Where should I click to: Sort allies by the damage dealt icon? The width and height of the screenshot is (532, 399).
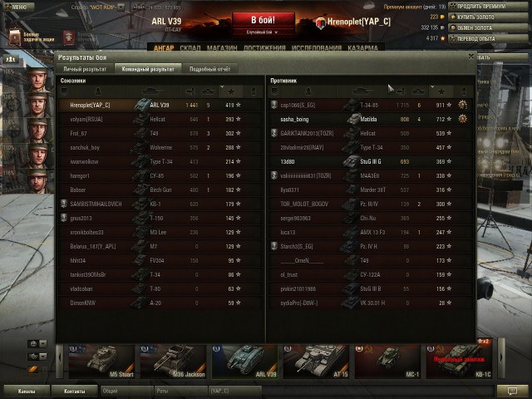point(190,91)
